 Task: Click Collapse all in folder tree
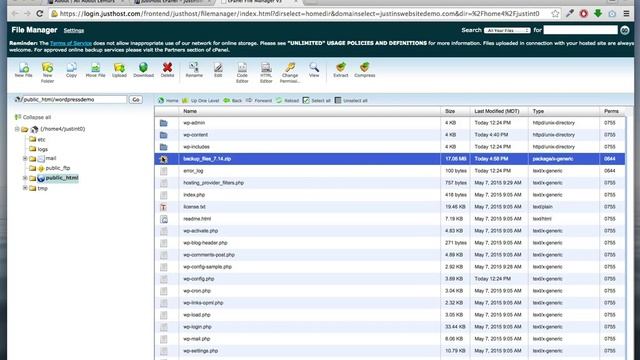click(33, 117)
